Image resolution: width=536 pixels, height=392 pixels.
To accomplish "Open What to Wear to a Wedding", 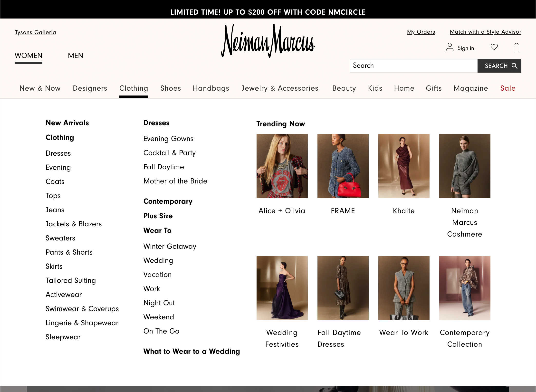I will [191, 351].
